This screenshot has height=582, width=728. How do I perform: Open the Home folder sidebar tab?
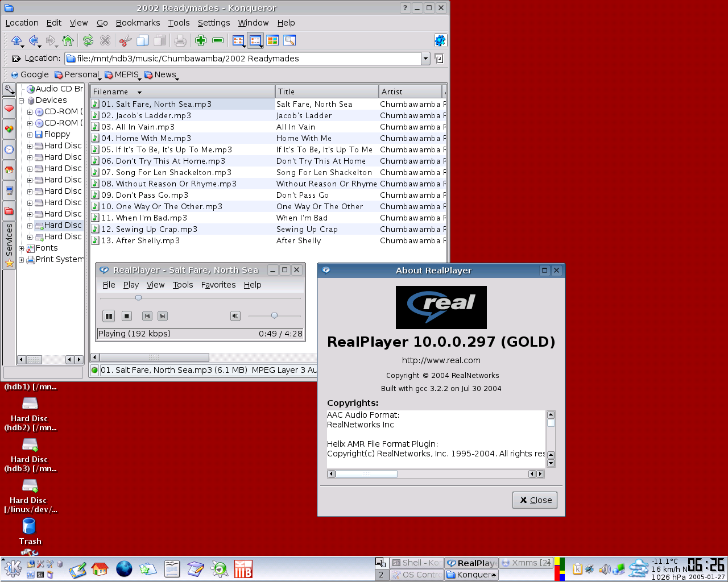tap(9, 170)
